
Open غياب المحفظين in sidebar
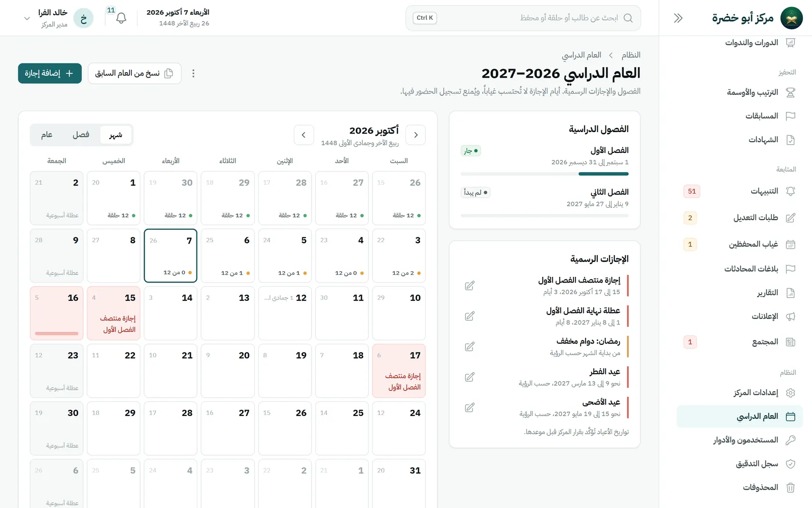click(740, 244)
